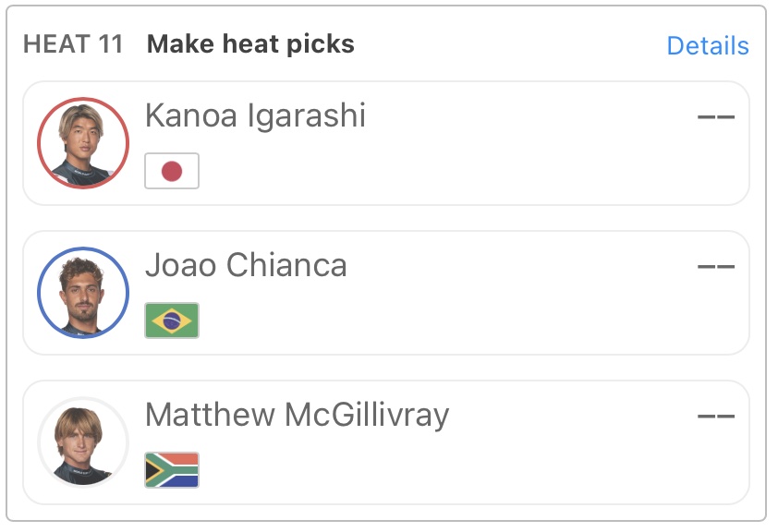778x532 pixels.
Task: Click the red jersey ring around Igarashi
Action: (x=40, y=143)
